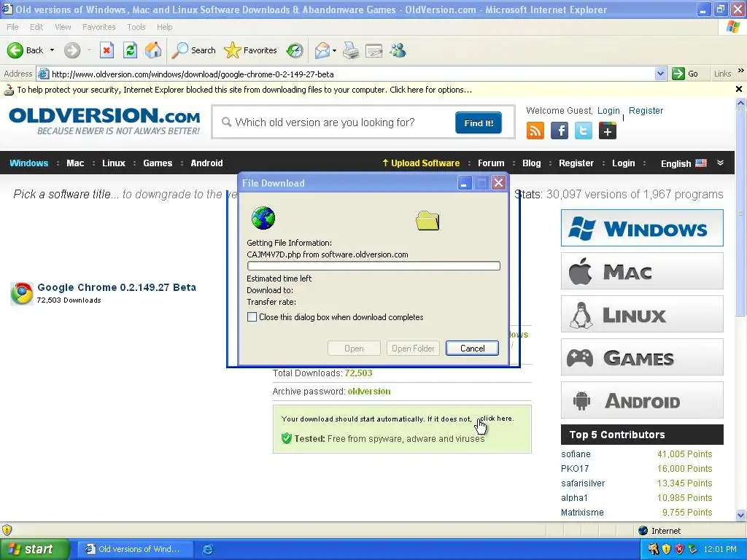Click the vertical page scrollbar thumb

741,212
